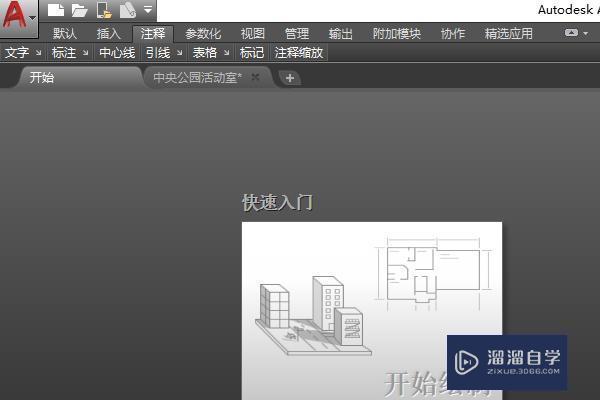
Task: Click the 中心线 panel title
Action: pos(117,53)
